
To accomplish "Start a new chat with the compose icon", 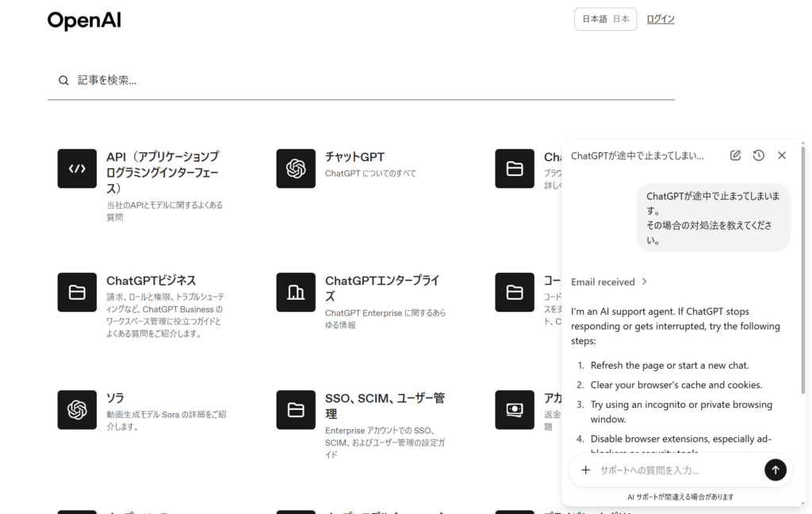I will coord(735,155).
